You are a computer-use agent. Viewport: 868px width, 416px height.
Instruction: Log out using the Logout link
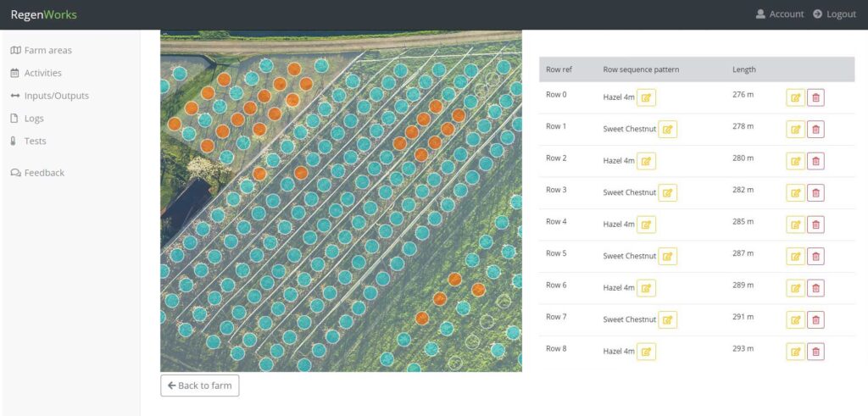point(835,14)
